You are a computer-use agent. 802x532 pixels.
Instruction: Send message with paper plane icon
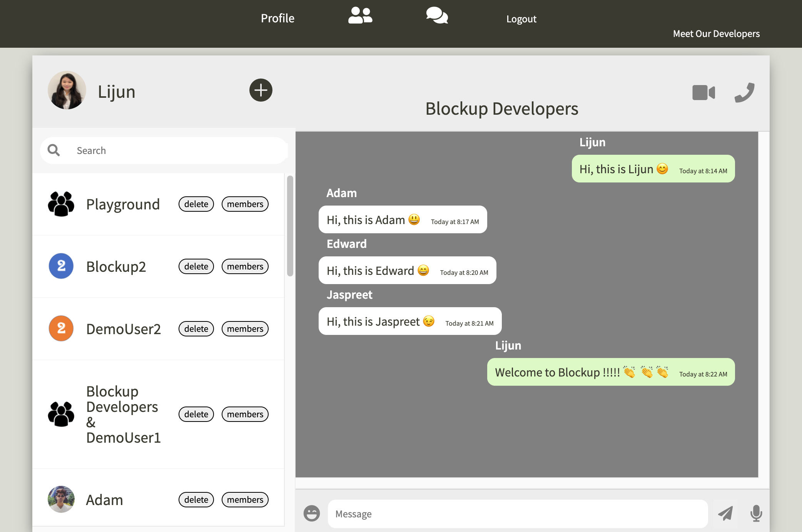[x=725, y=513]
